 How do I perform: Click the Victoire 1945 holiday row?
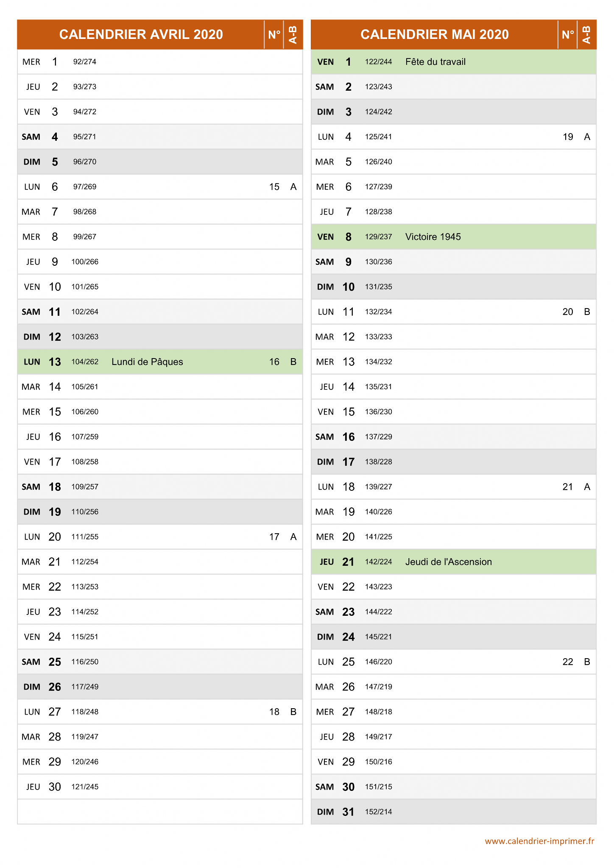point(454,237)
